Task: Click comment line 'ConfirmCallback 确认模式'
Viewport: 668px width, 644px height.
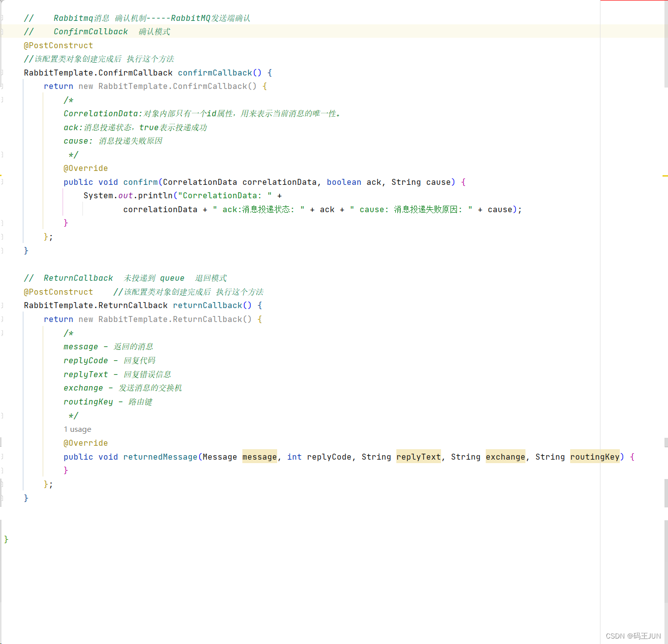Action: pyautogui.click(x=97, y=31)
